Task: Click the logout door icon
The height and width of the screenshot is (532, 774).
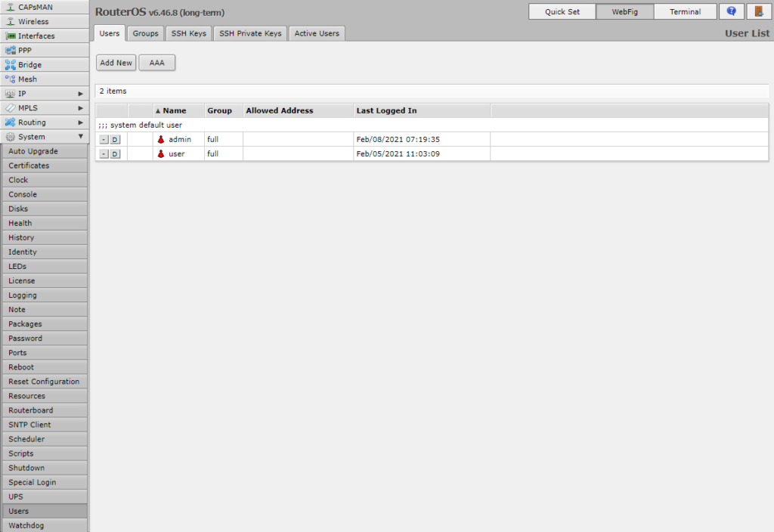Action: click(x=759, y=11)
